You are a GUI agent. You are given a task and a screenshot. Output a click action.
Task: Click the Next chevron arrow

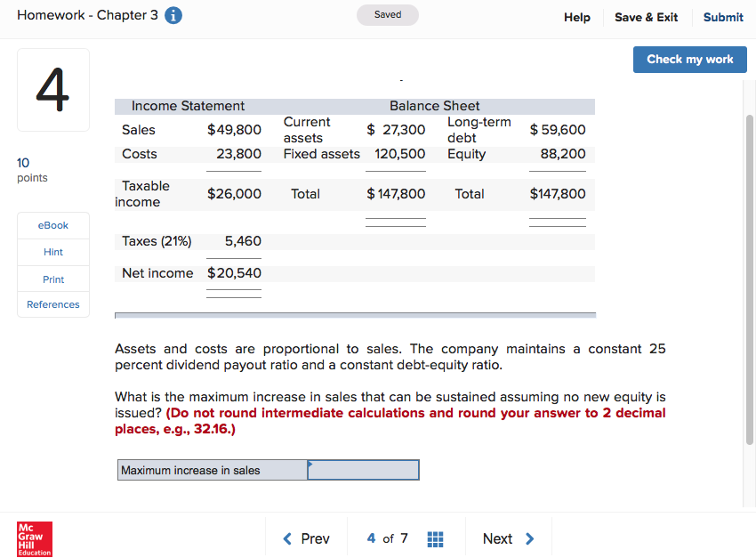point(529,538)
